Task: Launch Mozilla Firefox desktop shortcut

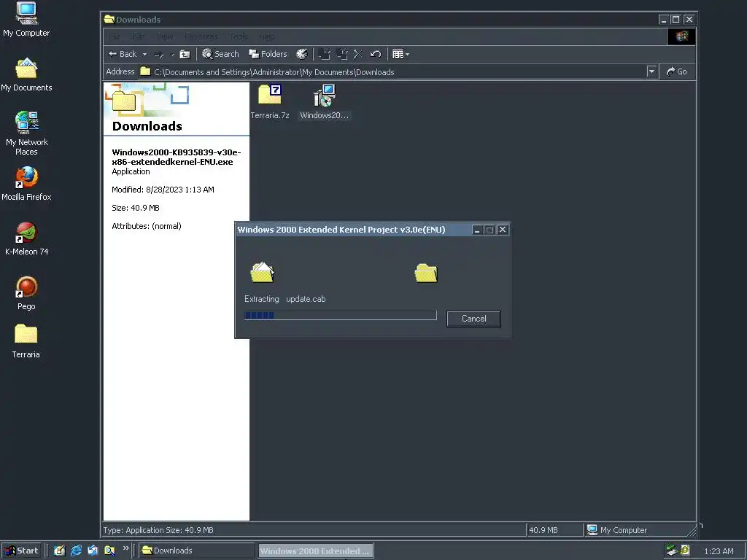Action: pos(26,184)
